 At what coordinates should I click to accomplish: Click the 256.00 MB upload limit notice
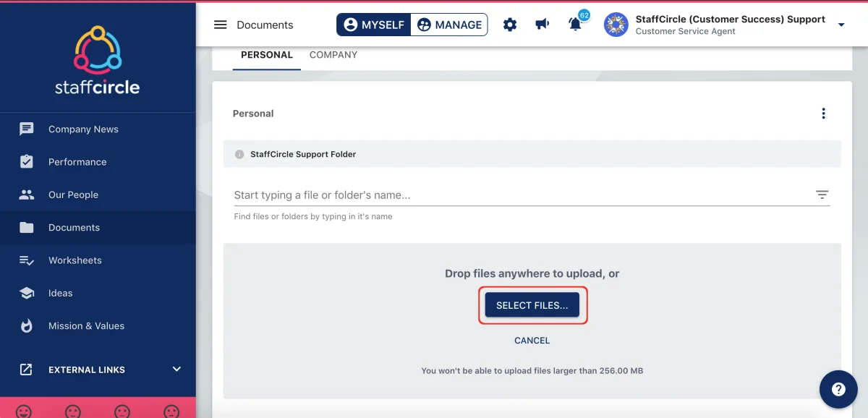pos(532,371)
